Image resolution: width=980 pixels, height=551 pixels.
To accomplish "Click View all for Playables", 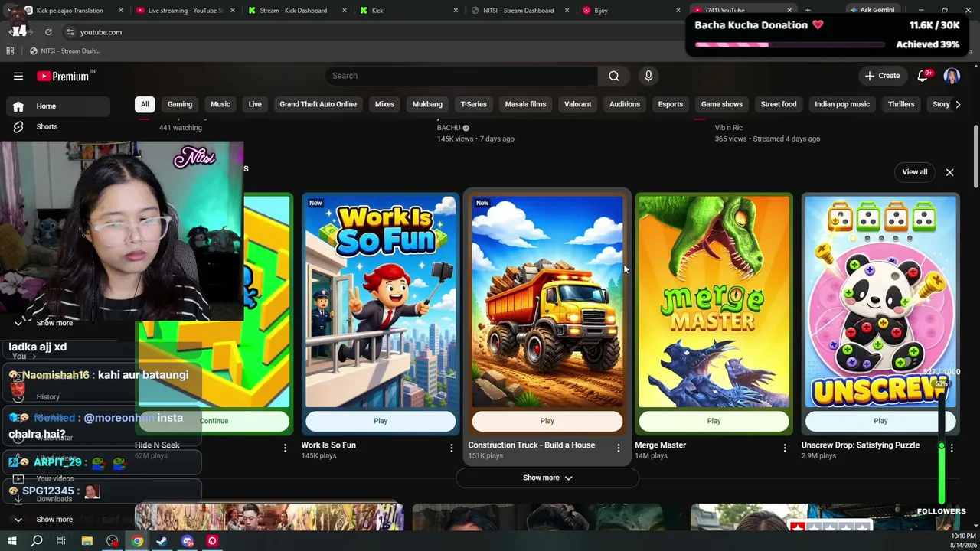I will point(915,172).
